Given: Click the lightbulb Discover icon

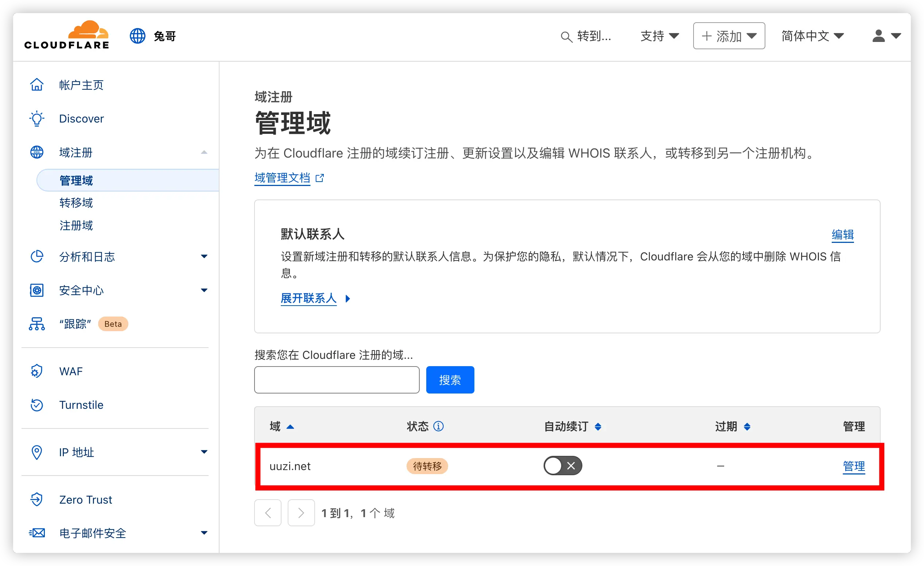Looking at the screenshot, I should tap(37, 119).
